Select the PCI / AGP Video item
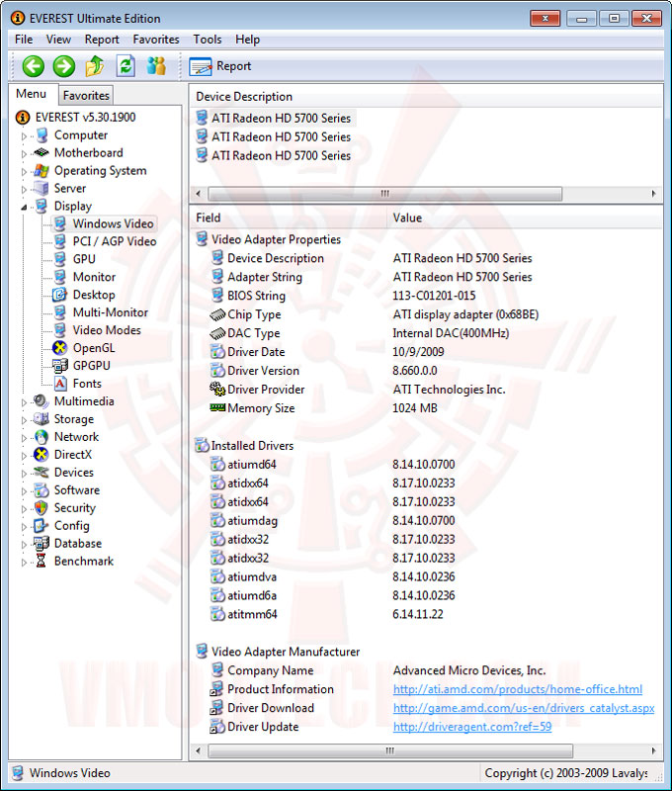This screenshot has height=791, width=672. (115, 241)
